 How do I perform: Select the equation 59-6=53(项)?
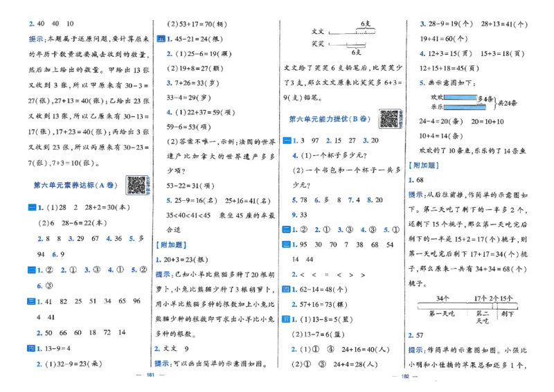[188, 127]
